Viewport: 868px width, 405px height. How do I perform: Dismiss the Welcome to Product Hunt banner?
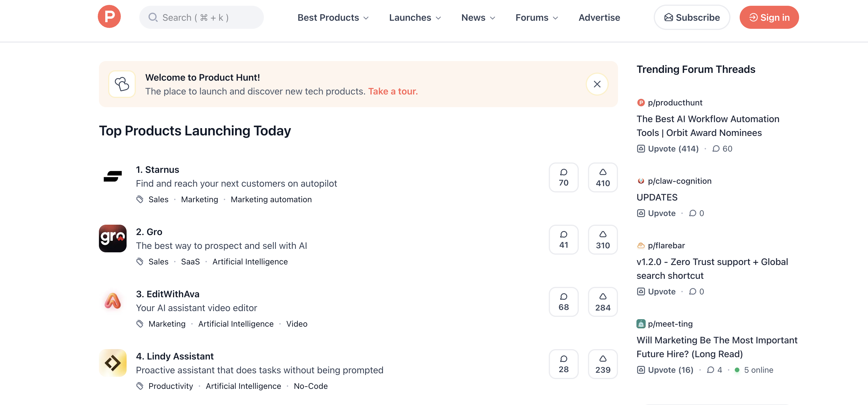[x=597, y=84]
